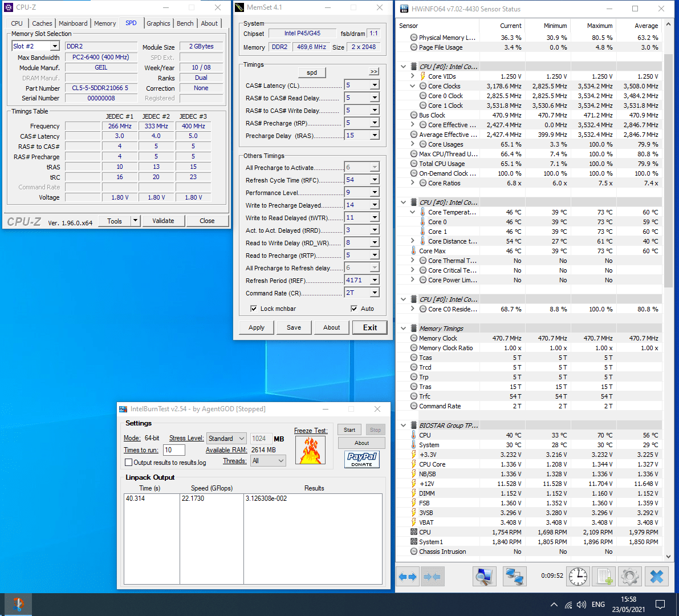Click the HWiNFO scrollbar down arrow
The width and height of the screenshot is (679, 616).
point(668,556)
